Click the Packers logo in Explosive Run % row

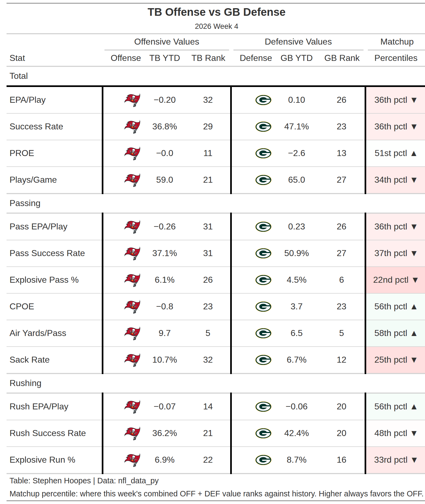pos(263,460)
